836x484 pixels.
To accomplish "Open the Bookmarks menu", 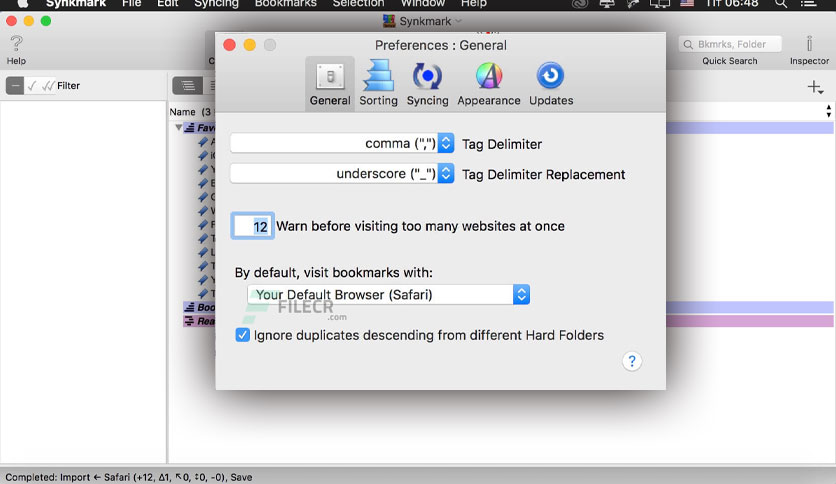I will click(285, 3).
